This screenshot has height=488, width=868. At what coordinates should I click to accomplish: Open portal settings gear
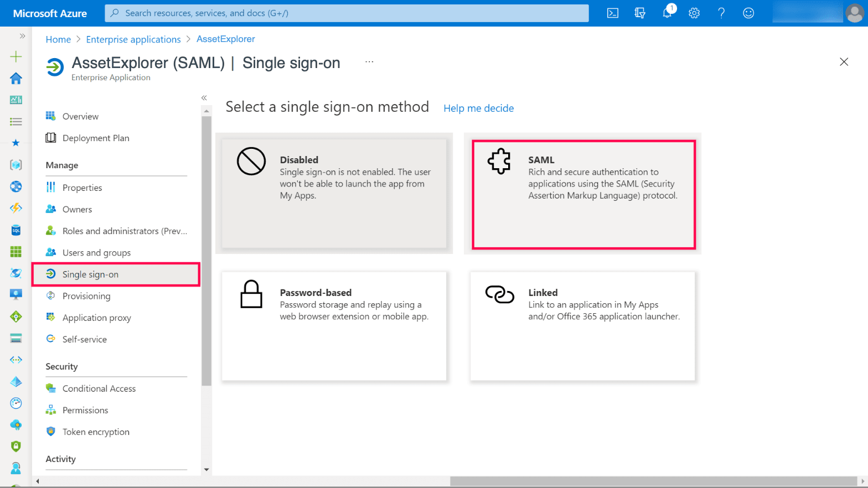click(x=694, y=13)
